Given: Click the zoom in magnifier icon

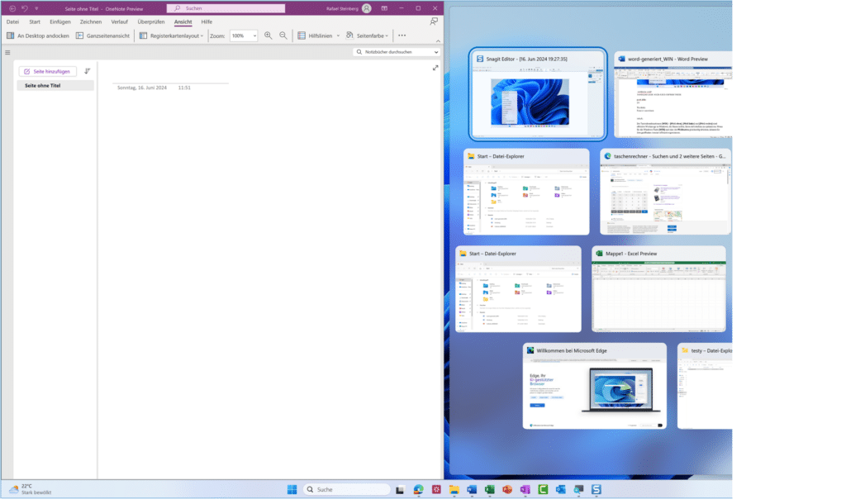Looking at the screenshot, I should pyautogui.click(x=269, y=36).
